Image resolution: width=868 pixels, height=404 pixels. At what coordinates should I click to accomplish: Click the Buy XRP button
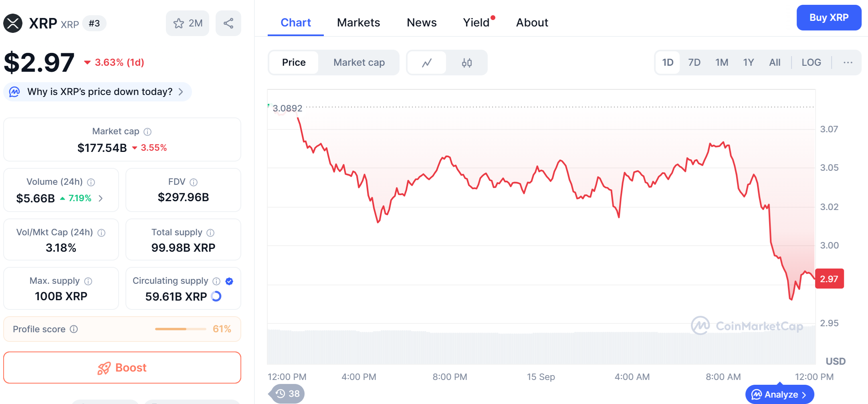click(x=829, y=18)
